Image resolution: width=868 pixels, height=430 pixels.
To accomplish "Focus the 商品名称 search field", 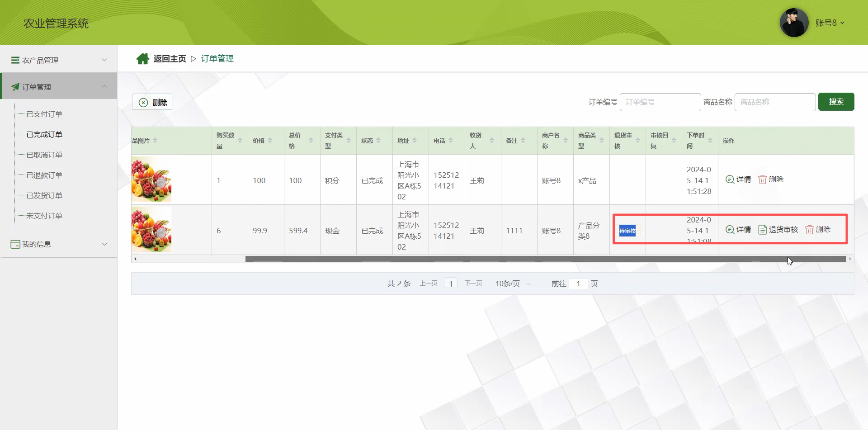I will click(775, 102).
